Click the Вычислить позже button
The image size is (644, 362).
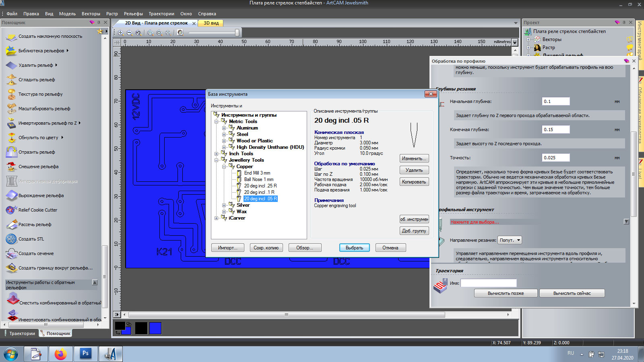point(506,293)
